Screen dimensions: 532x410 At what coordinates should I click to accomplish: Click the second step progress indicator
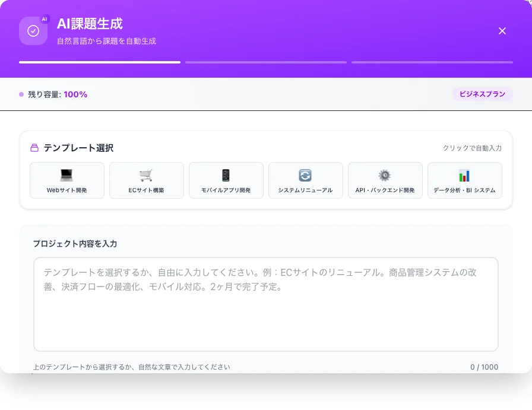tap(265, 62)
